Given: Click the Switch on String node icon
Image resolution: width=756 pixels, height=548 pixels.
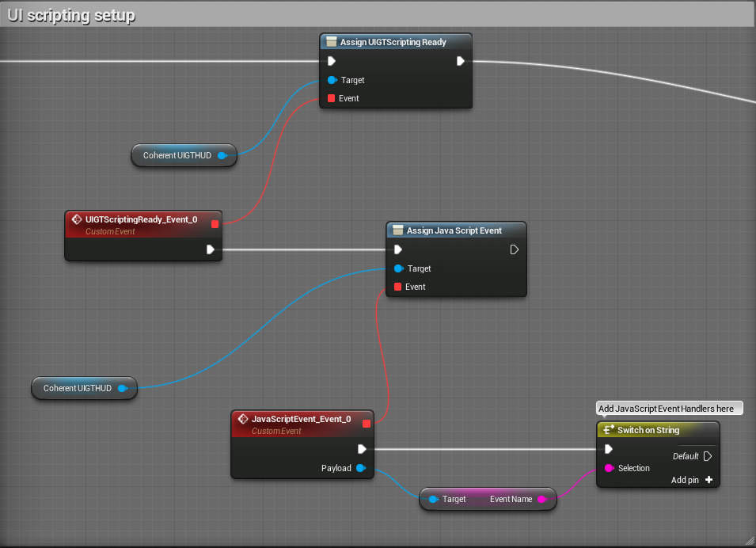Looking at the screenshot, I should 608,430.
